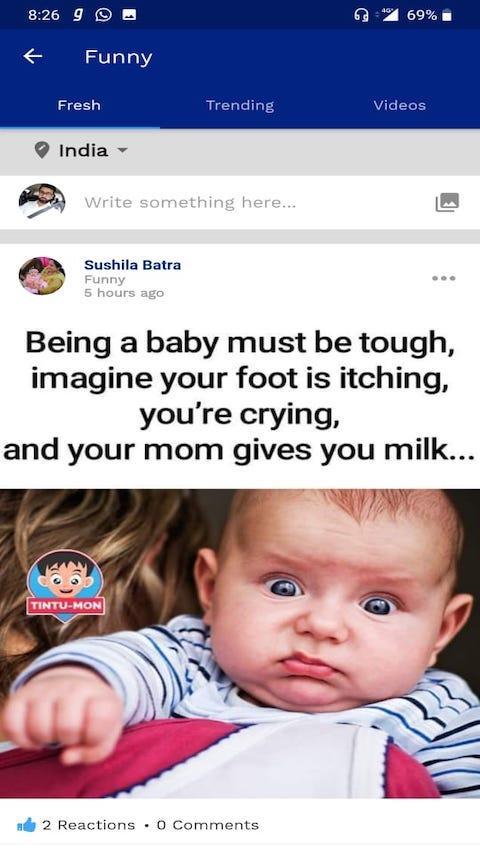Open your own profile picture near the post box
480x854 pixels.
42,202
